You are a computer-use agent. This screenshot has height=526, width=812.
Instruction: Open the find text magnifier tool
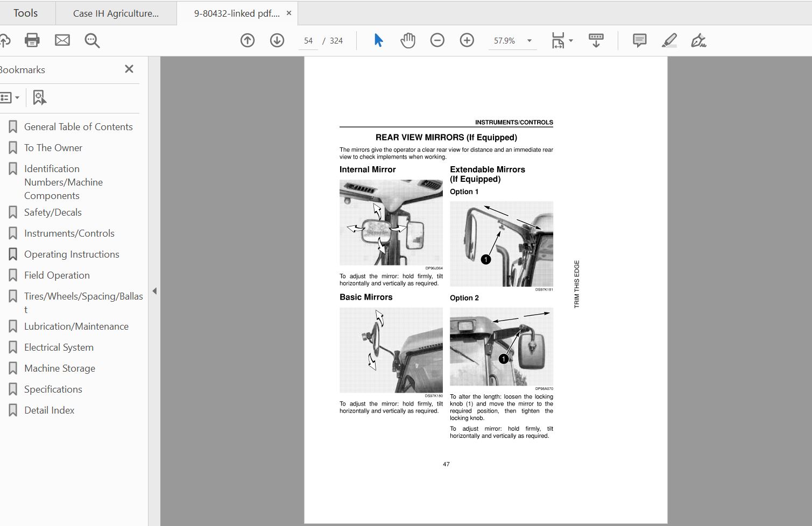point(92,40)
